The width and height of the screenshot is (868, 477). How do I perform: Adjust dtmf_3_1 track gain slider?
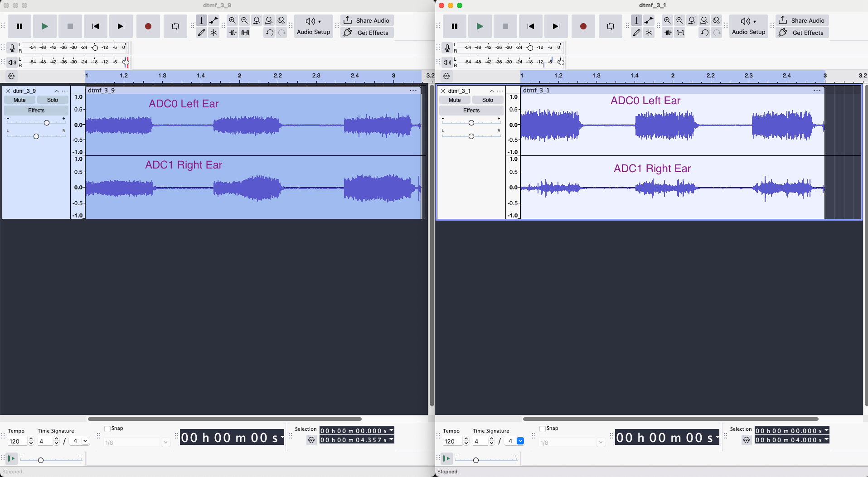471,123
